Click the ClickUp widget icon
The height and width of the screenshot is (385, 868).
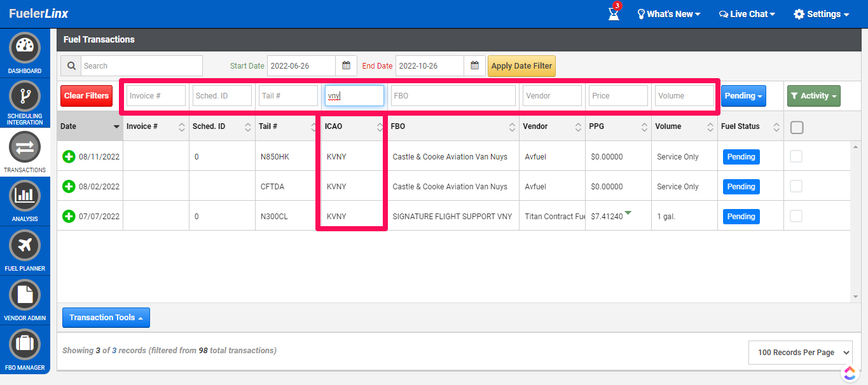tap(850, 373)
